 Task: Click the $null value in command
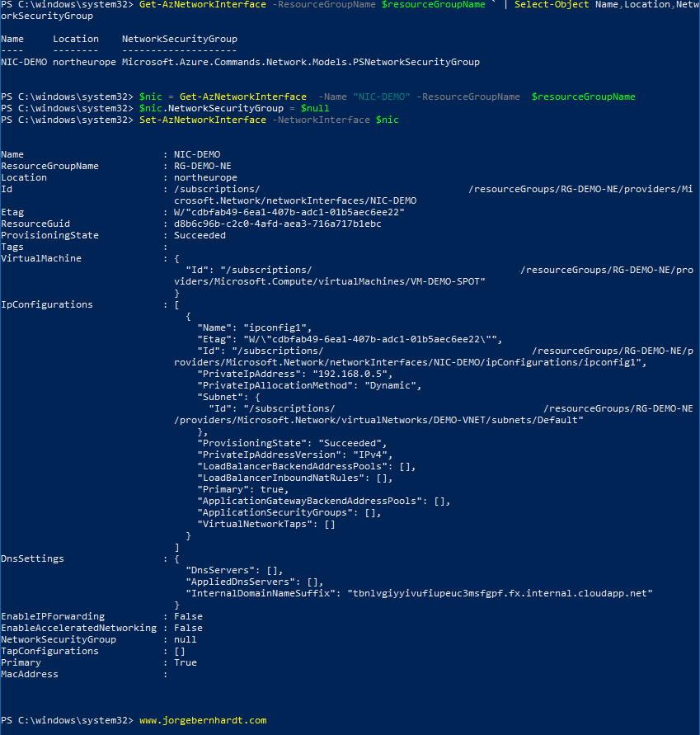pos(315,108)
